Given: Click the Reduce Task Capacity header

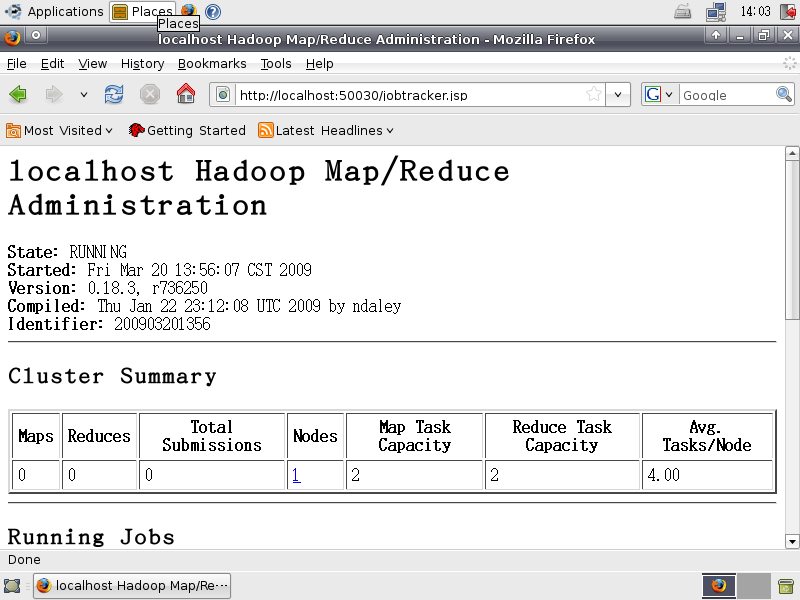Looking at the screenshot, I should tap(562, 436).
